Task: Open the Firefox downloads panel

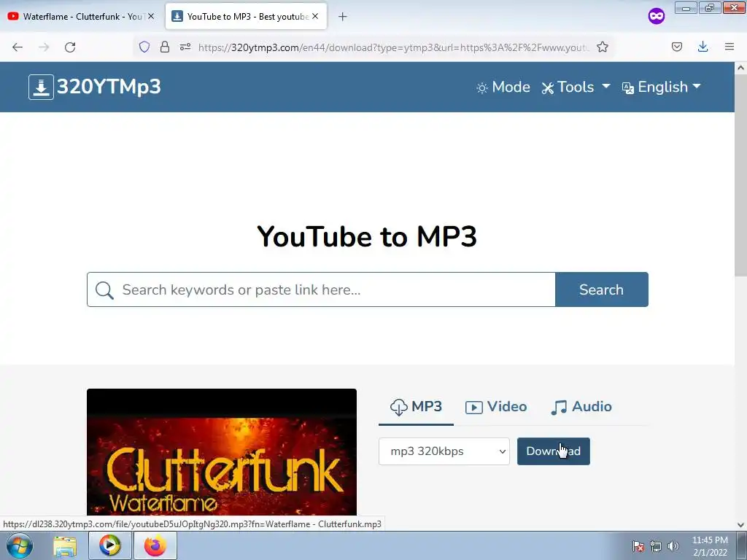Action: (703, 47)
